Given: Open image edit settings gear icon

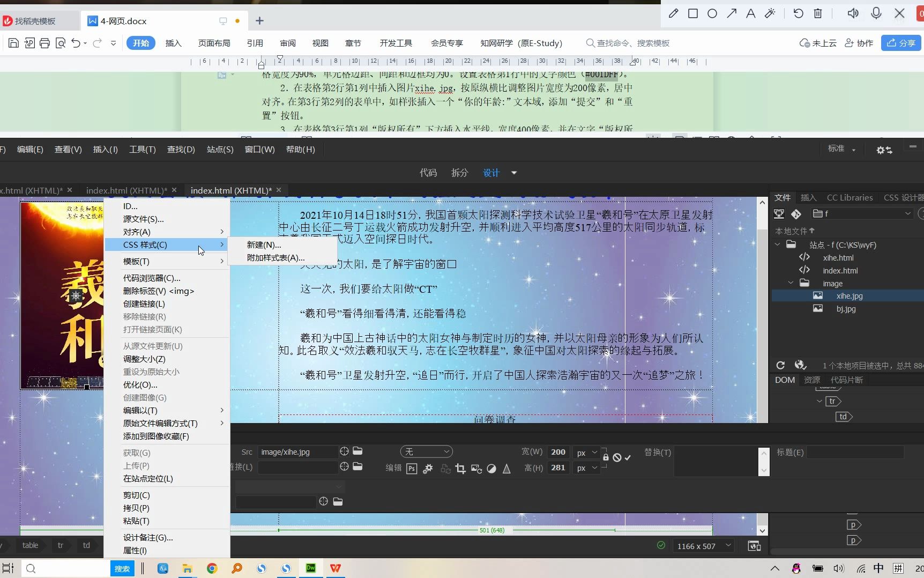Looking at the screenshot, I should pos(428,469).
